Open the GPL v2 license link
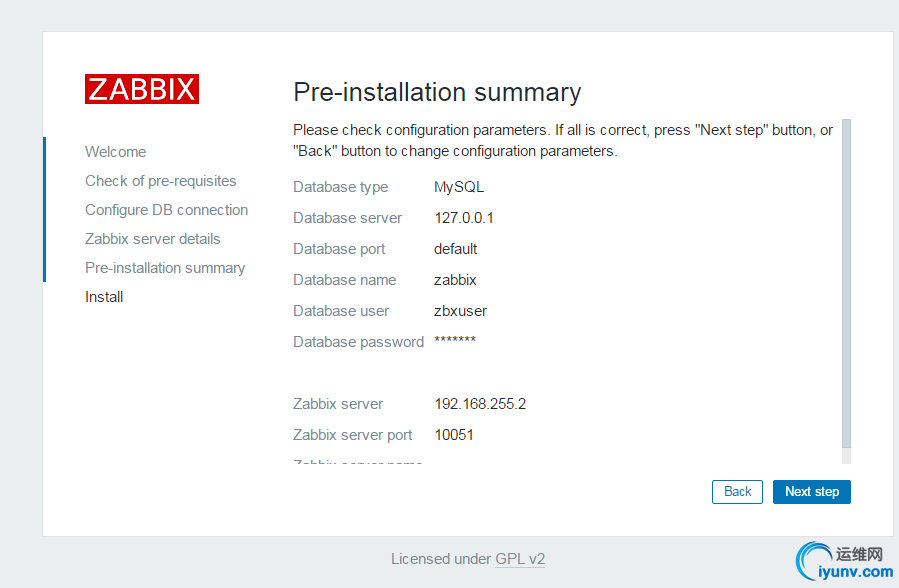 520,560
